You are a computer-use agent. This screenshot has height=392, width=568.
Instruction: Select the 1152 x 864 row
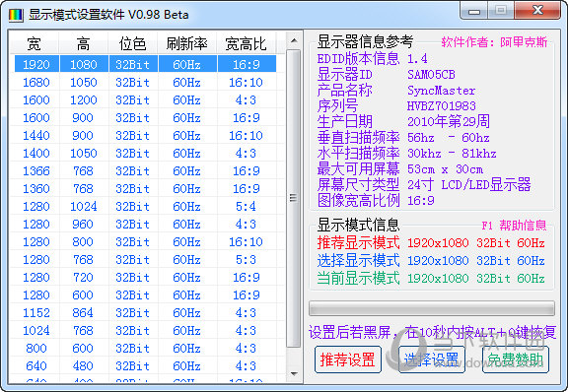tap(145, 313)
